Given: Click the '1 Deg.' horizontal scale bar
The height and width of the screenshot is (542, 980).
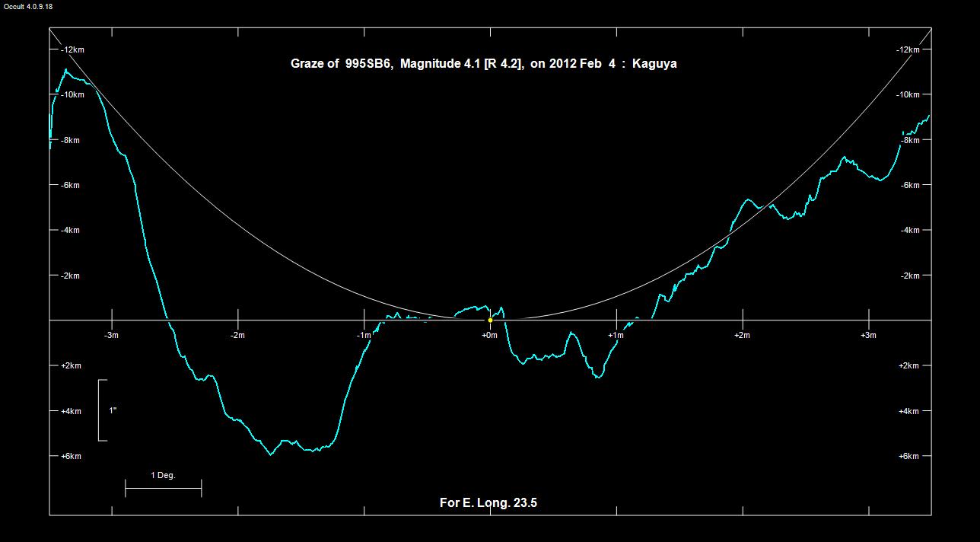Looking at the screenshot, I should coord(163,488).
